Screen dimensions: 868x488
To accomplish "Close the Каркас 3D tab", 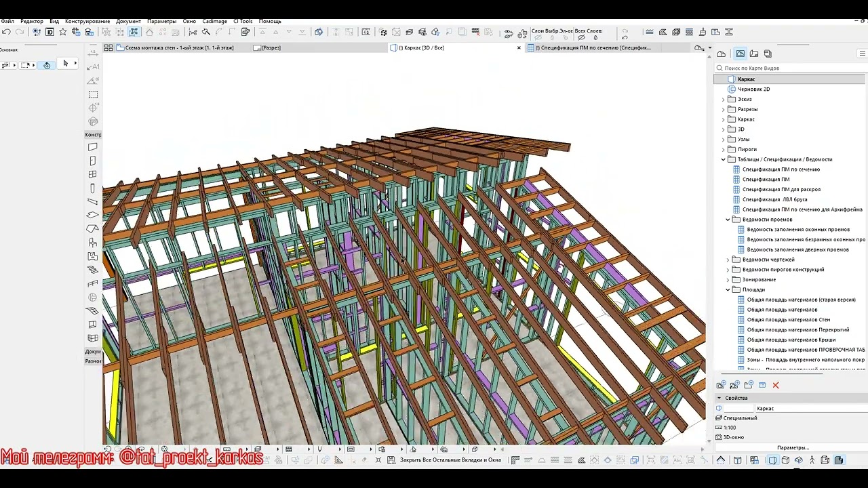I will click(519, 47).
